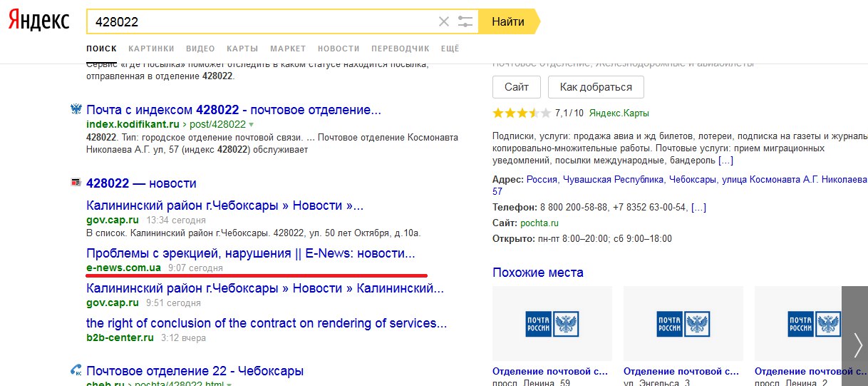Click the news icon beside 428022 — новости

click(x=75, y=183)
